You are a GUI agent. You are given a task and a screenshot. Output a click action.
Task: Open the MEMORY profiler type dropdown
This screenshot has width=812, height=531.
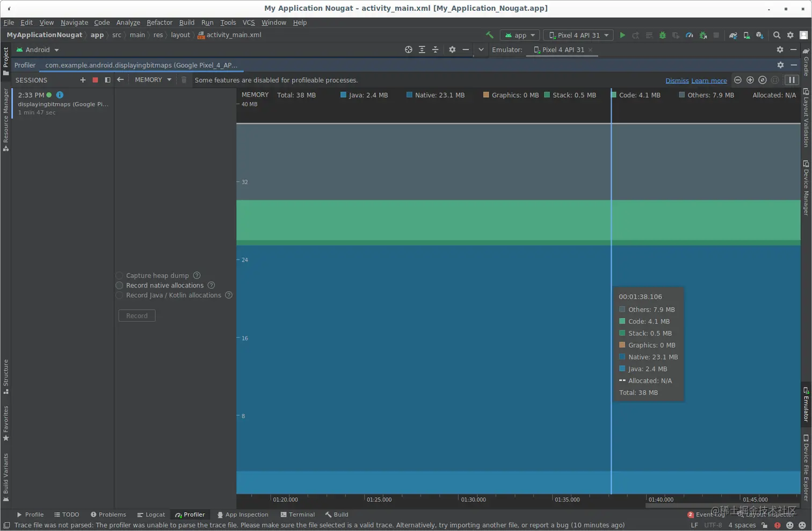(153, 80)
